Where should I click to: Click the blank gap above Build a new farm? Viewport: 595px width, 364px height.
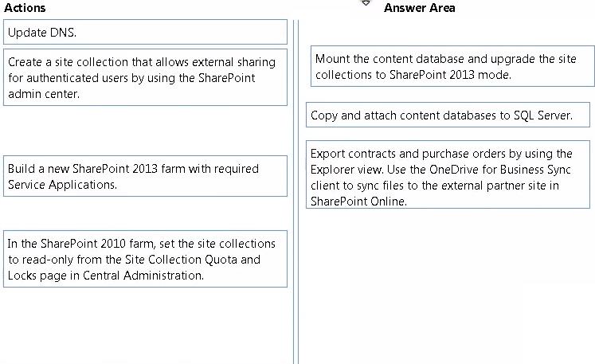(x=145, y=131)
